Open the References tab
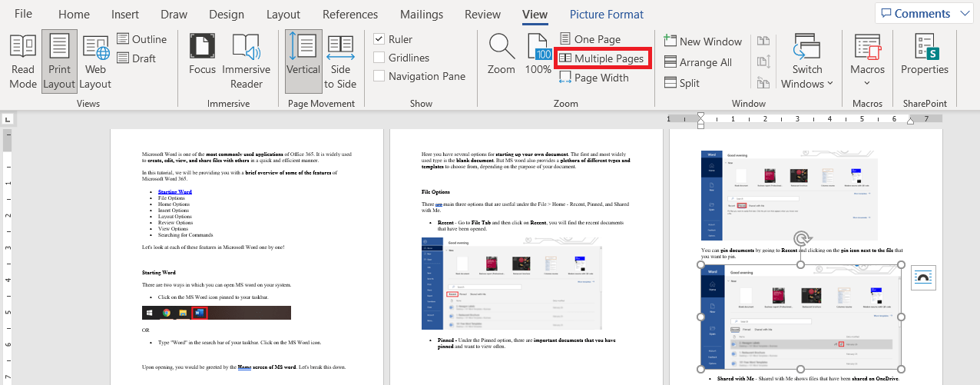Image resolution: width=980 pixels, height=385 pixels. (350, 15)
